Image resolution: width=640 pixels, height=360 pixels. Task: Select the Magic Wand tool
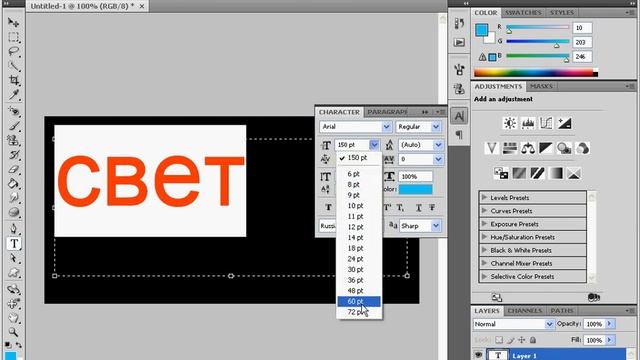click(13, 66)
